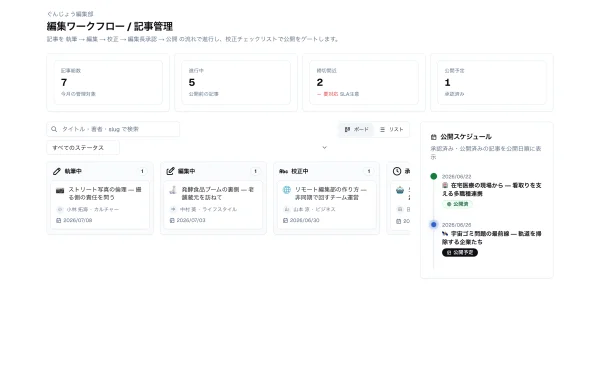Click the ぐんじょう編集部 breadcrumb label

tap(70, 14)
